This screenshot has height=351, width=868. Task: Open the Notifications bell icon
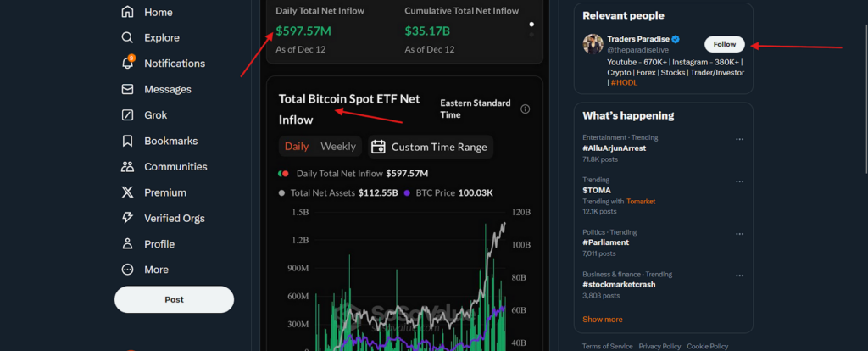(x=127, y=63)
